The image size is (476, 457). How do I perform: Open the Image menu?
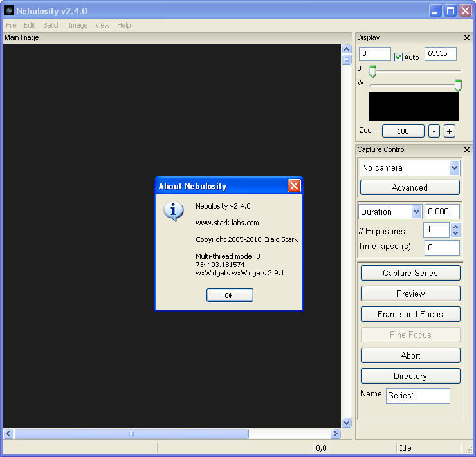(78, 25)
